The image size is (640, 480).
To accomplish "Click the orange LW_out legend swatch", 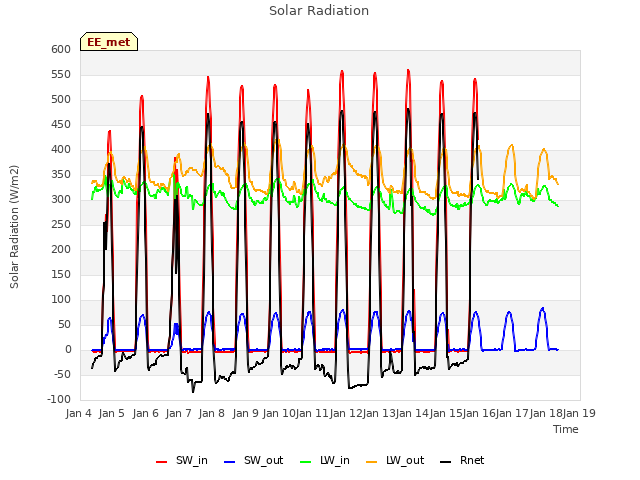I will tap(371, 462).
